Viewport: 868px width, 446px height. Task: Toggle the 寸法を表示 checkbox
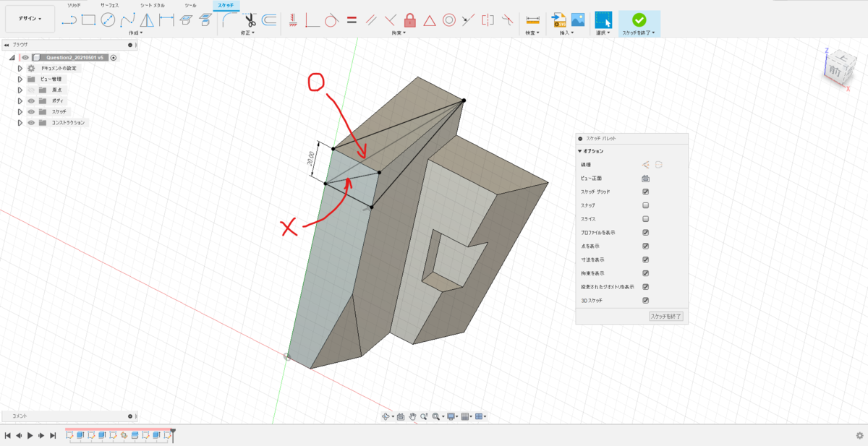[646, 260]
